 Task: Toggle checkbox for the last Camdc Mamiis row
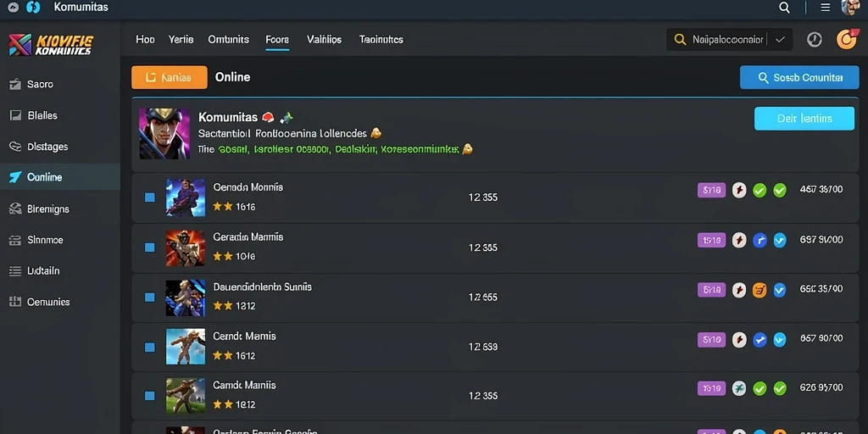click(x=149, y=396)
